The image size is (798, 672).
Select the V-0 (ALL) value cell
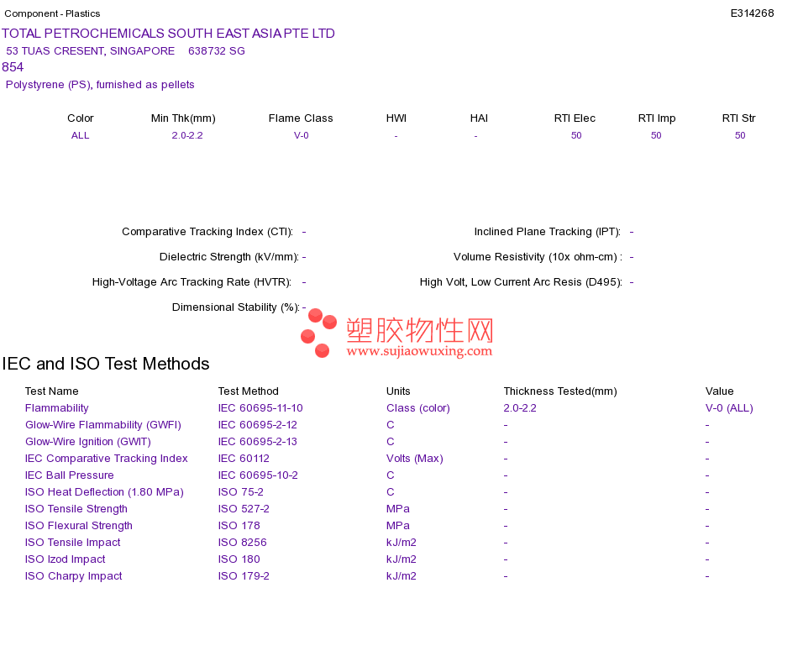[x=729, y=407]
